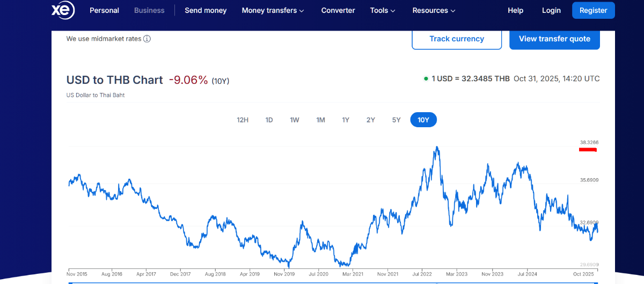Expand the Resources menu
Screen dimensions: 644x284
coord(434,10)
